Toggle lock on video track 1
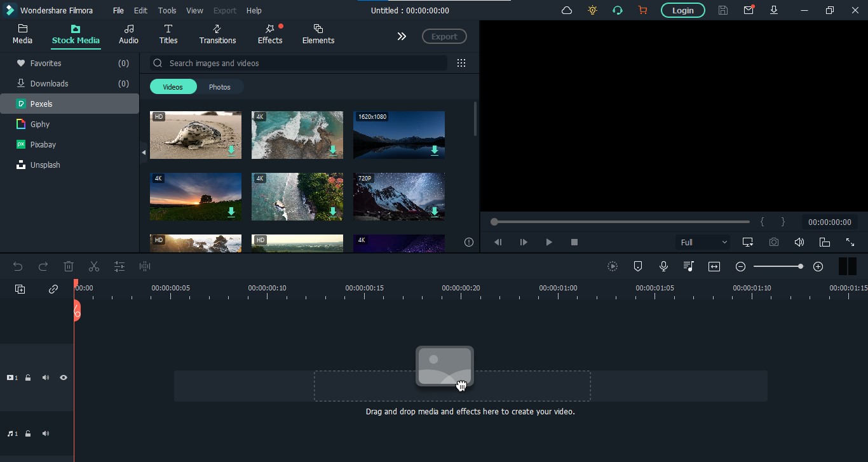The image size is (868, 462). click(28, 377)
